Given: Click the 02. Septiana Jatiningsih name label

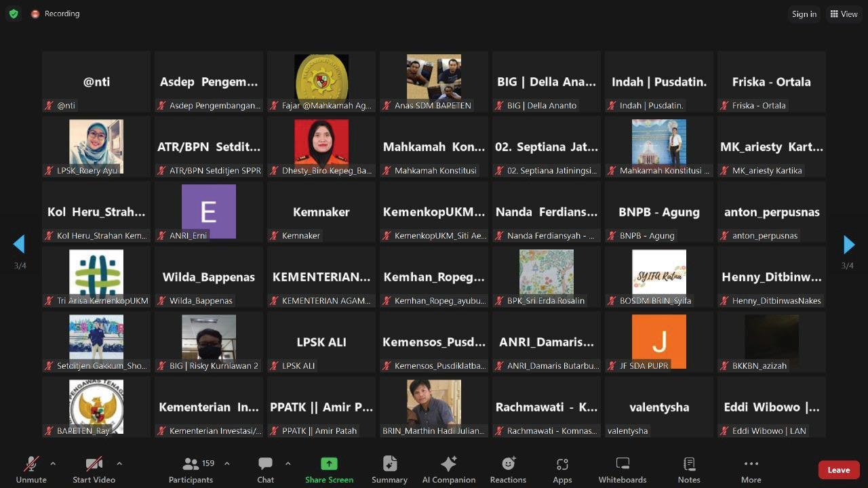Looking at the screenshot, I should (552, 170).
